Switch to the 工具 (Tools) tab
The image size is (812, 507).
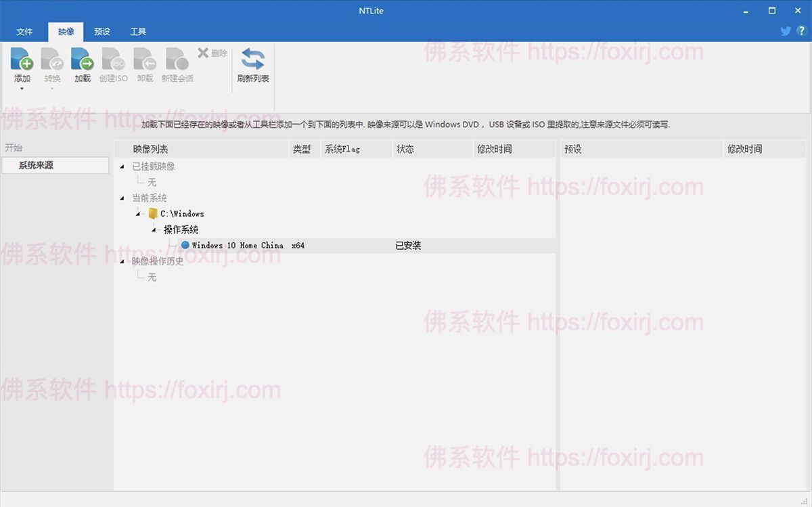(138, 31)
